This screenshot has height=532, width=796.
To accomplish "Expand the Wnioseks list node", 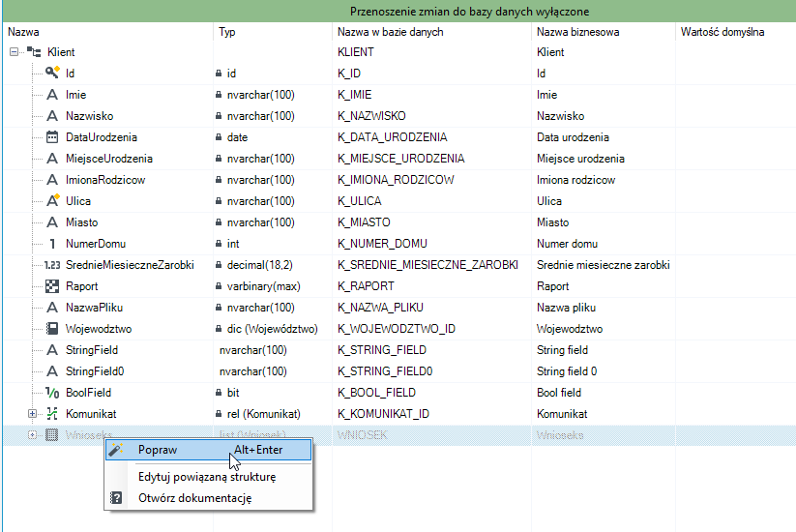I will 32,435.
